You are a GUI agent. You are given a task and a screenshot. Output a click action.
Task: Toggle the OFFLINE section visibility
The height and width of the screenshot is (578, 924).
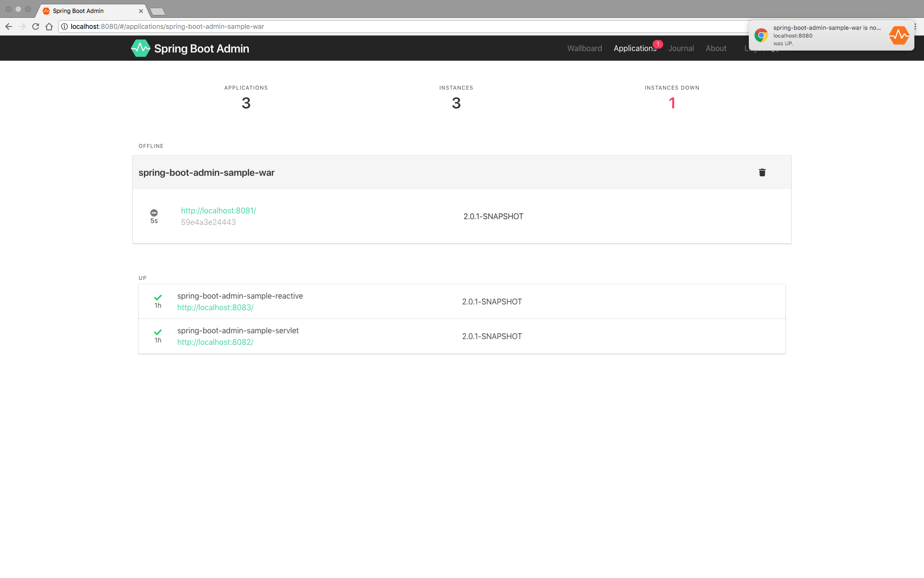coord(151,145)
